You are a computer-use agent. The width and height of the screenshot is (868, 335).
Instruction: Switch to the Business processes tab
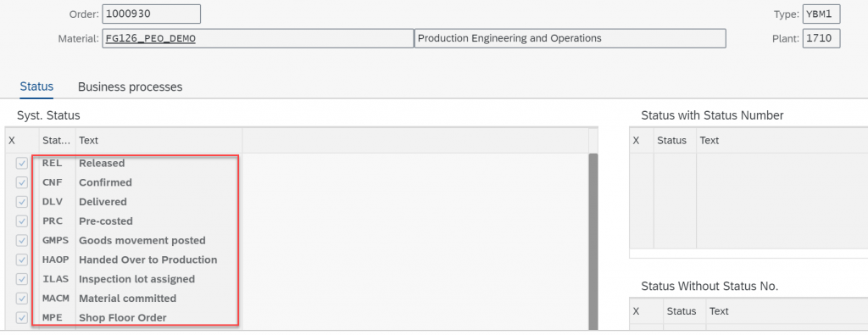130,87
